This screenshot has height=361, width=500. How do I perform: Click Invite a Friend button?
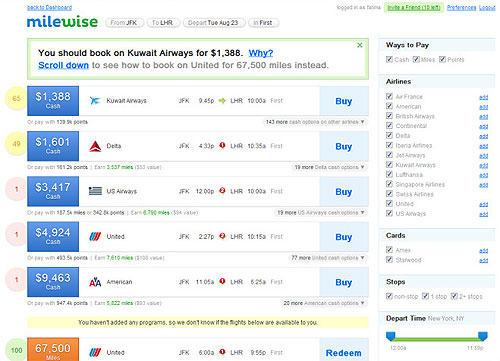pyautogui.click(x=414, y=7)
